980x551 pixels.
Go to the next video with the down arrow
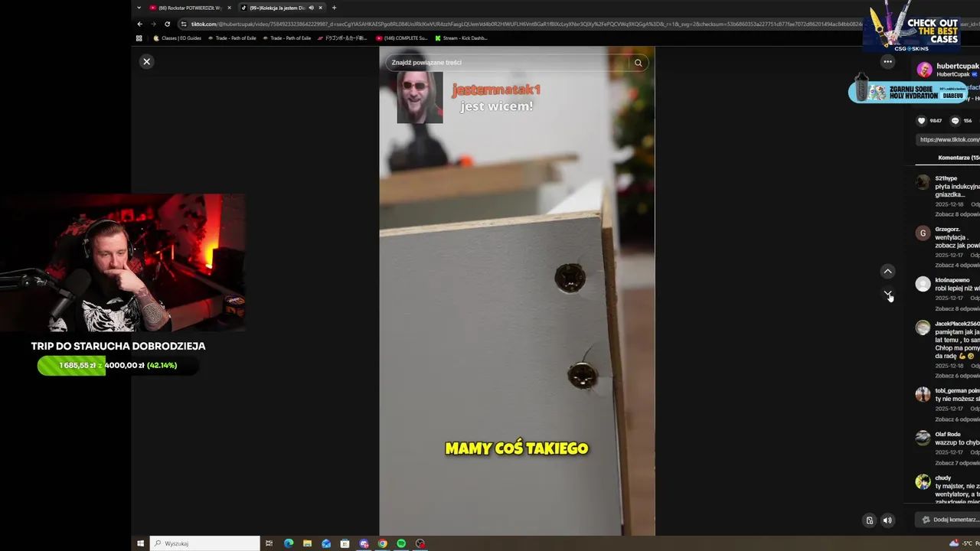point(888,293)
